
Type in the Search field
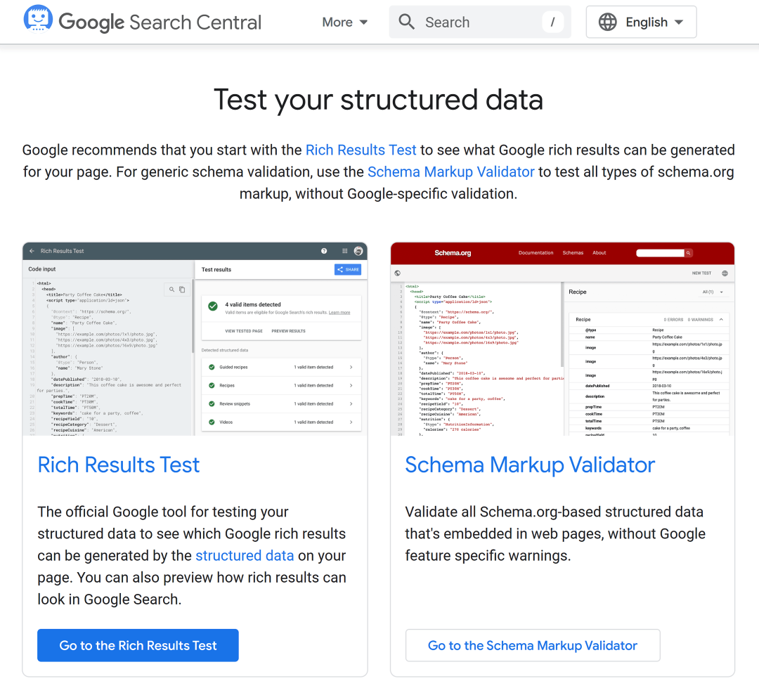[478, 22]
